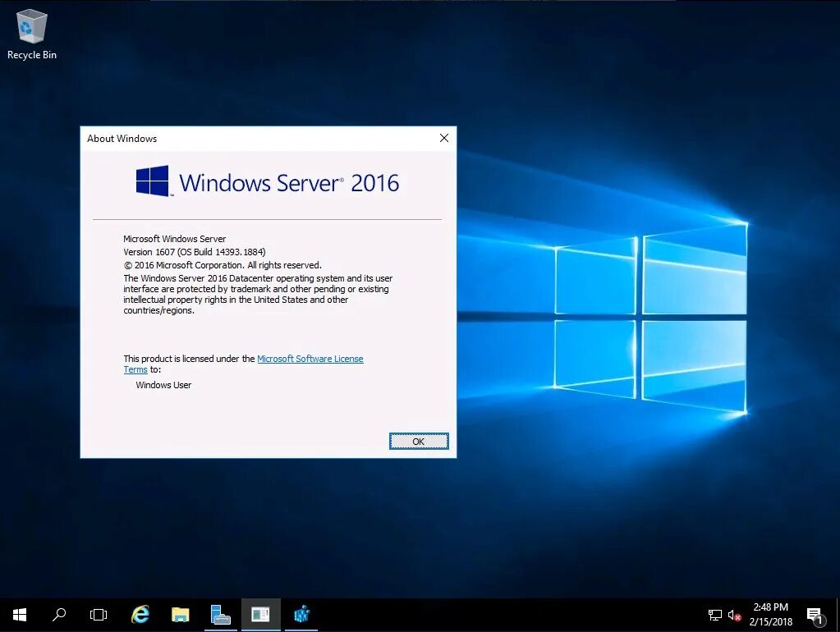The width and height of the screenshot is (840, 632).
Task: Launch Internet Explorer from taskbar
Action: [x=140, y=615]
